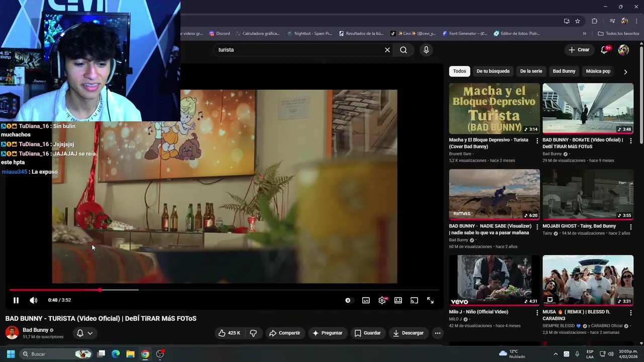Open the options menu for NADIE SABE video
This screenshot has height=362, width=644.
pyautogui.click(x=537, y=227)
